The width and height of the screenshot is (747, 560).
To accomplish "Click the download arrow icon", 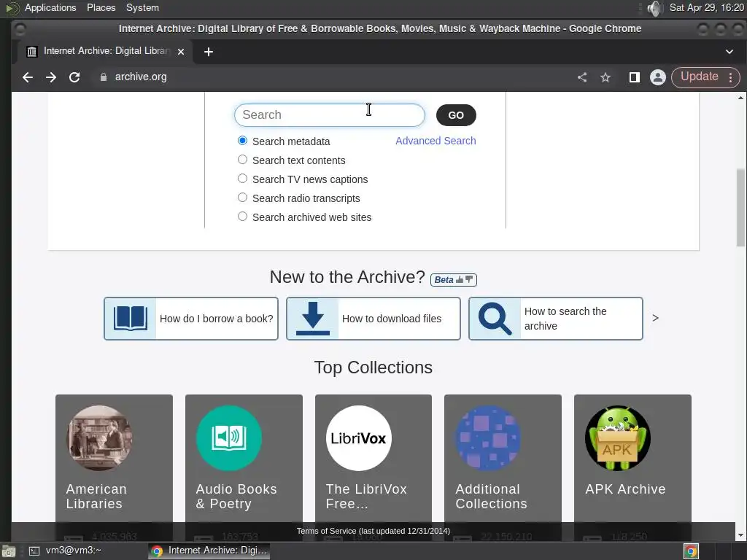I will pyautogui.click(x=313, y=318).
